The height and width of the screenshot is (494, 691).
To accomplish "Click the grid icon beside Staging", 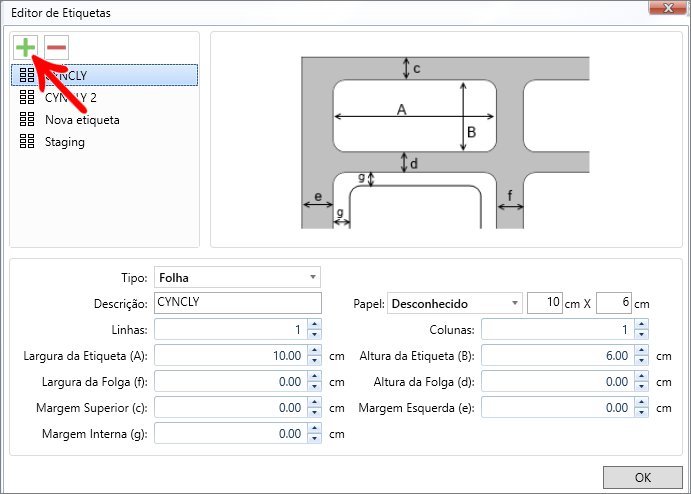I will [27, 142].
